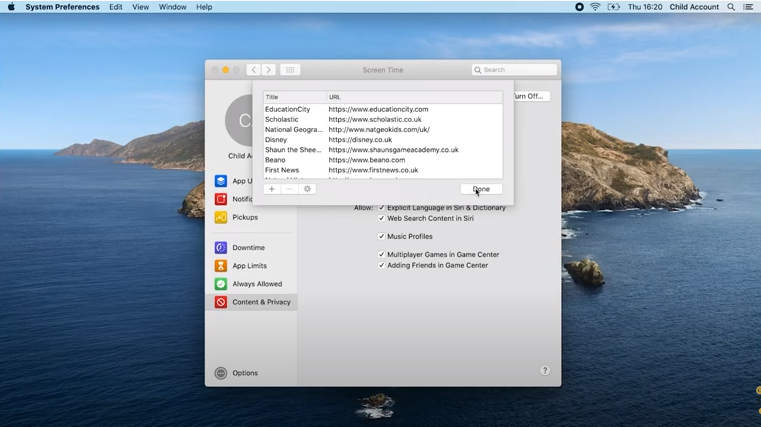Viewport: 761px width, 427px height.
Task: Add a website with the plus button
Action: point(272,189)
